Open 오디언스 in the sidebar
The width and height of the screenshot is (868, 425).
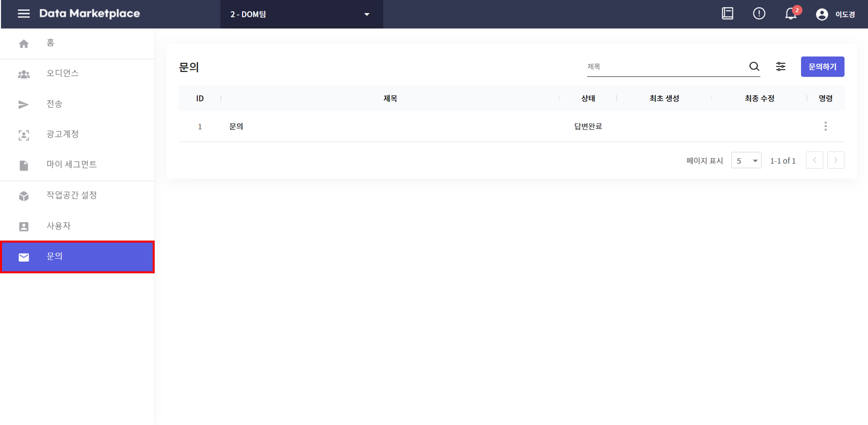pos(62,73)
